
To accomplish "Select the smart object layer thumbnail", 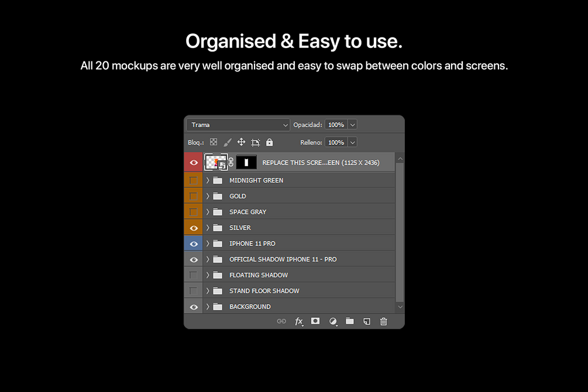I will click(216, 162).
